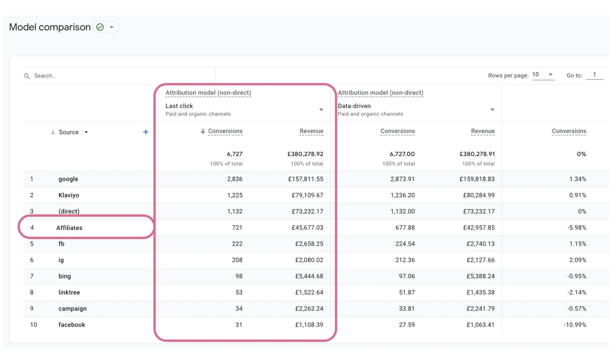Viewport: 612px width, 364px height.
Task: Click Klaviyo data-driven conversions 1,236.20
Action: click(403, 195)
